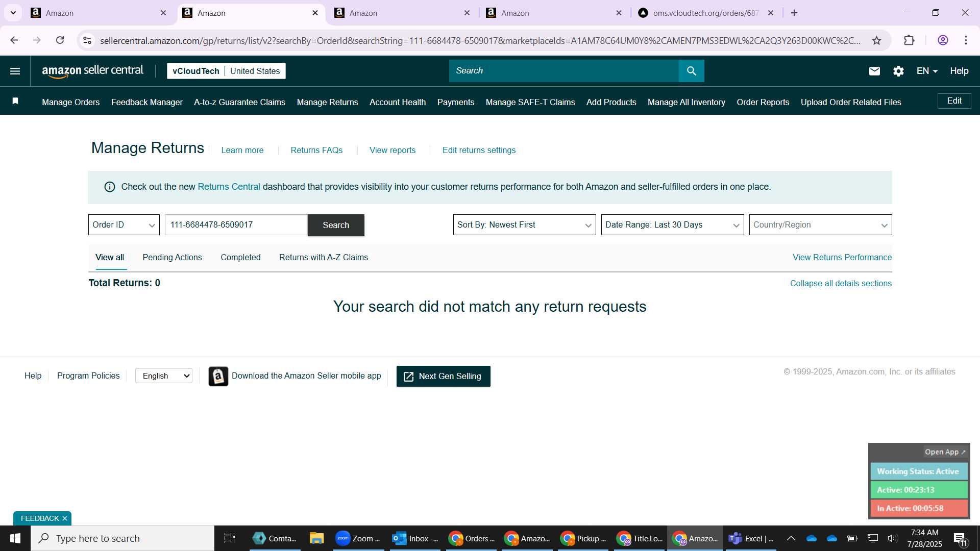The image size is (980, 551).
Task: Switch to Completed tab
Action: [240, 258]
